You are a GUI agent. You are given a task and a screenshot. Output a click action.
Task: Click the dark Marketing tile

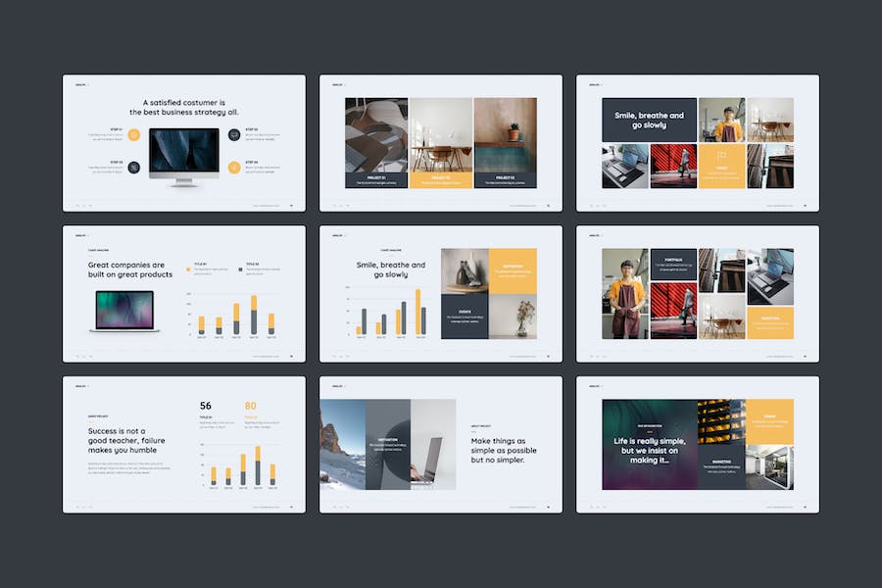click(721, 466)
